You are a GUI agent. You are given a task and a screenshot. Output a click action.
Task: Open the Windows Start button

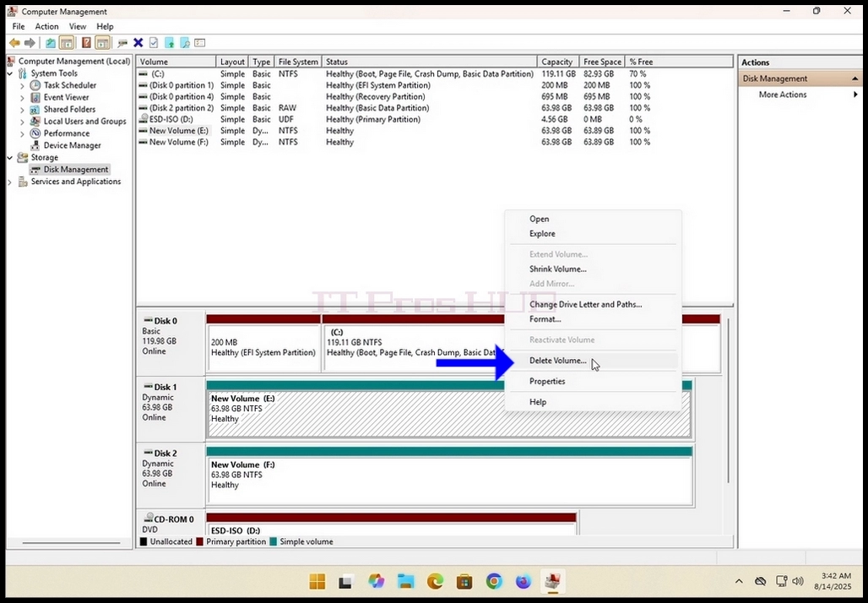click(317, 581)
